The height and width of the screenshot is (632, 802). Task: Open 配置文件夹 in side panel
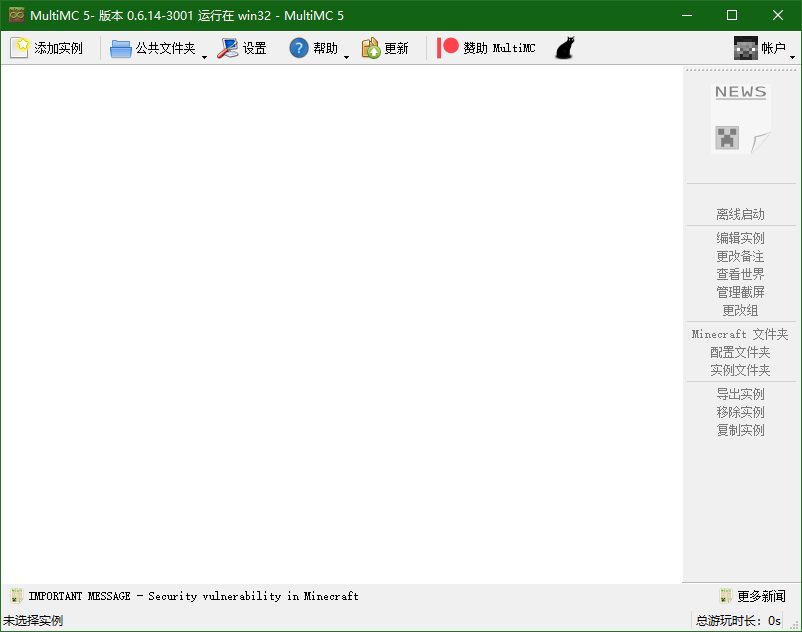(x=740, y=352)
